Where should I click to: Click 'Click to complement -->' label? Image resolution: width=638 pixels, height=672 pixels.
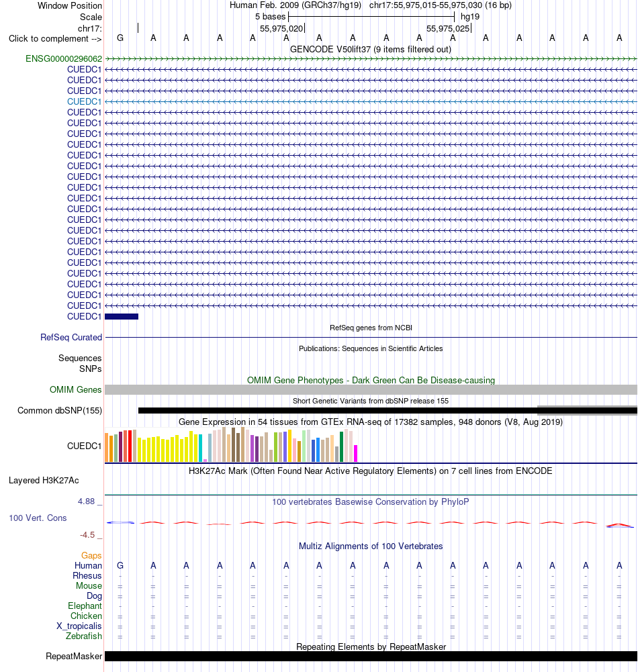pos(55,38)
